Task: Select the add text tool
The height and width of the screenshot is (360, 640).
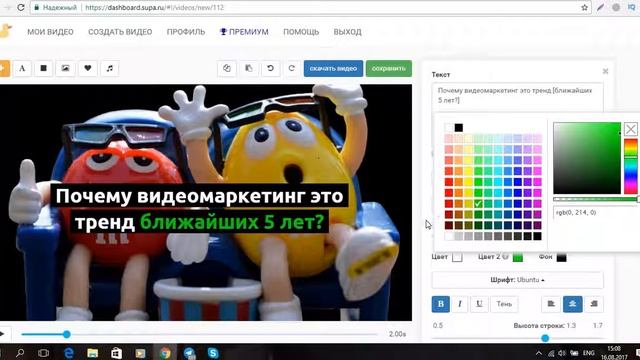Action: (x=22, y=68)
